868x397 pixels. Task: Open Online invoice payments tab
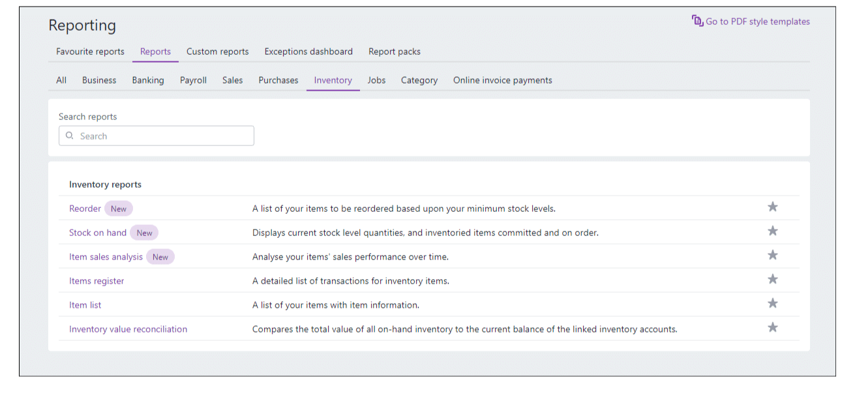[x=503, y=80]
